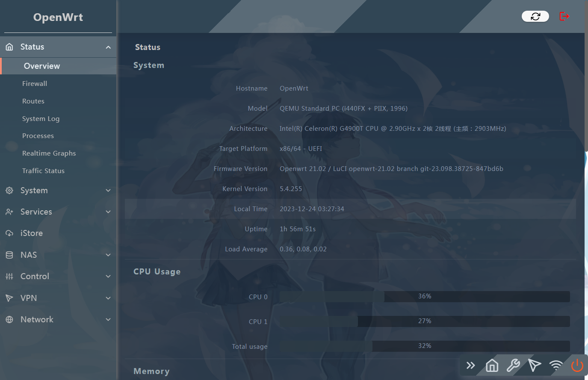Click the Local Time value 2023-12-24 03:27:34

(312, 209)
